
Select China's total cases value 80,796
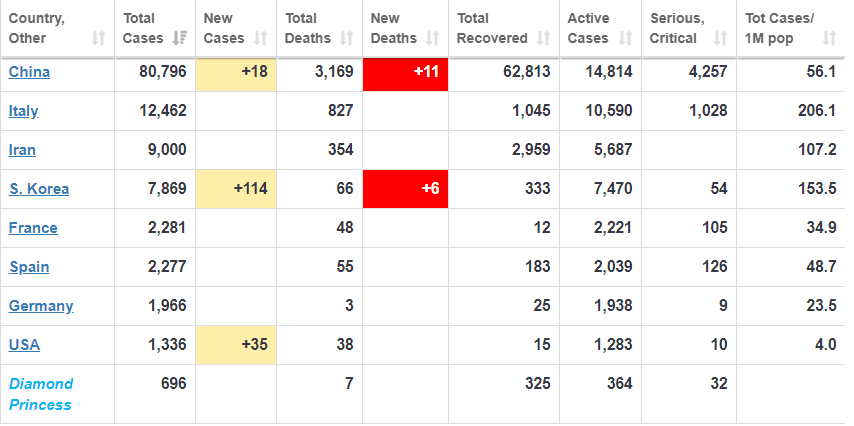pos(163,72)
